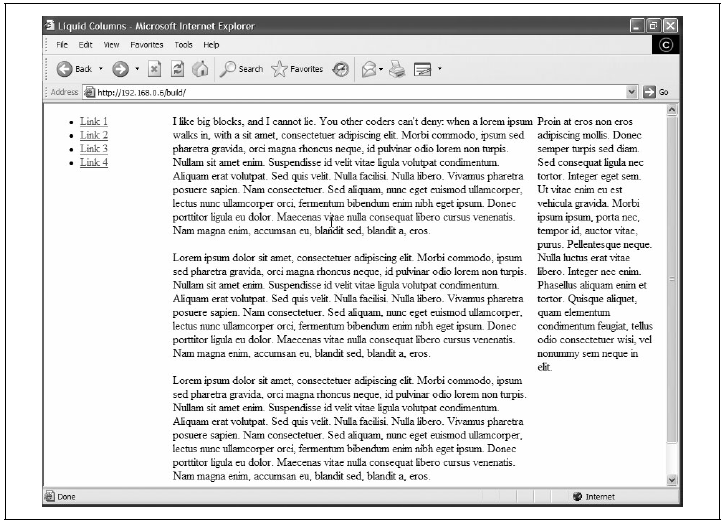Viewport: 727px width, 525px height.
Task: Click the scrollbar up arrow
Action: [671, 110]
